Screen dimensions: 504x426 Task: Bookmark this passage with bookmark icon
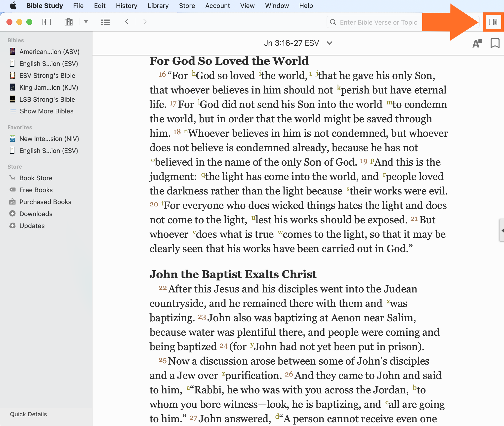(495, 43)
